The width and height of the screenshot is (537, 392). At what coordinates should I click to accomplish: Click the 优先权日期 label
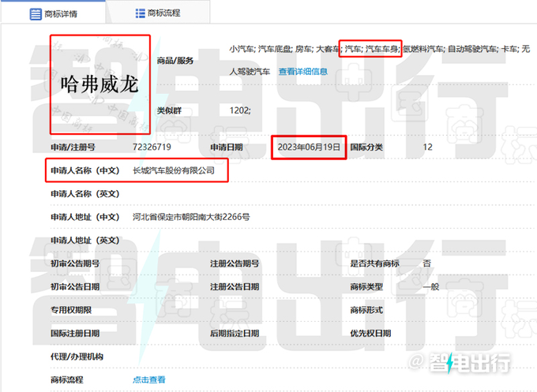pos(370,333)
